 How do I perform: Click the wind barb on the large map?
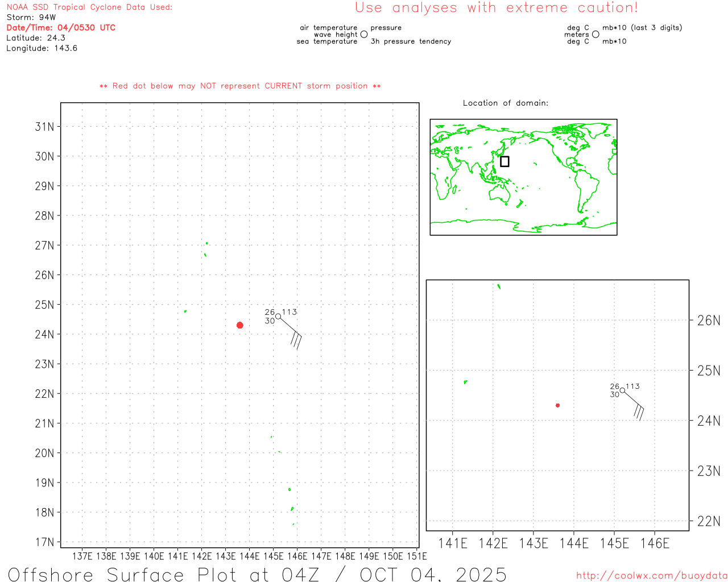pos(290,332)
